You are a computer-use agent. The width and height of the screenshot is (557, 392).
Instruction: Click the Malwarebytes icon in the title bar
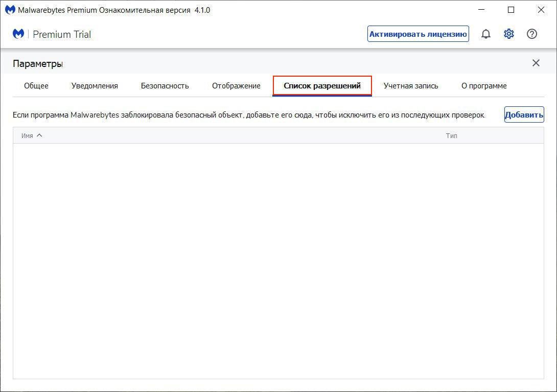[x=10, y=10]
